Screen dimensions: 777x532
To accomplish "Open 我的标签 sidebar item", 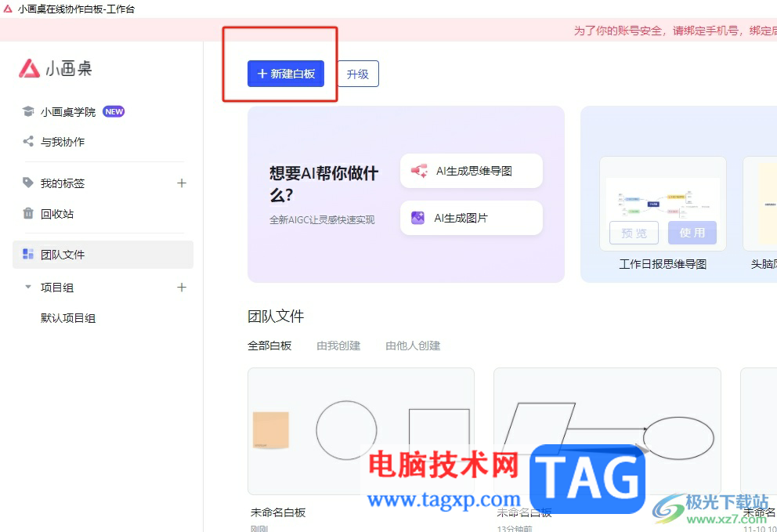I will tap(63, 183).
